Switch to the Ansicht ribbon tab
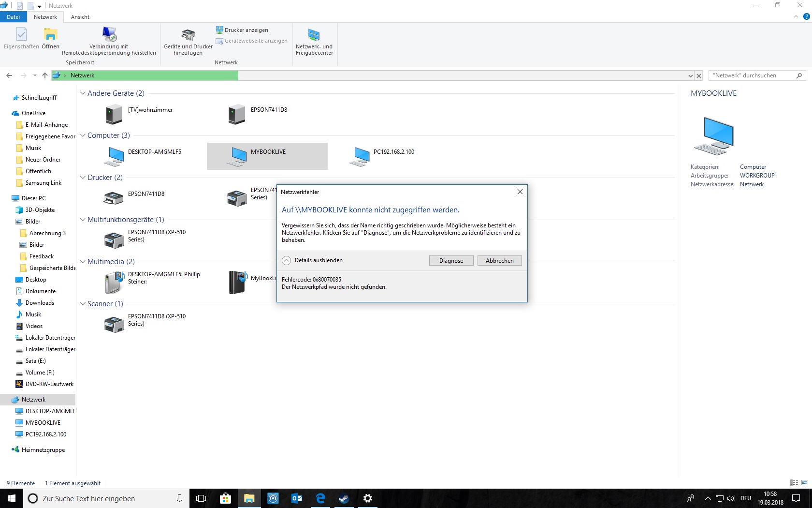Screen dimensions: 812x508 (x=80, y=17)
